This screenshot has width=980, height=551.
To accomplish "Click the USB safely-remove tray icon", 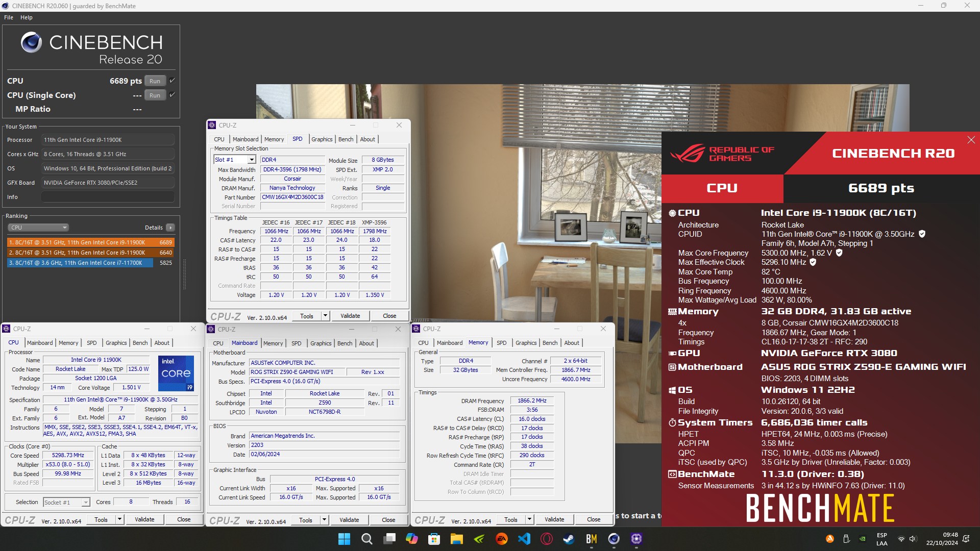I will click(846, 539).
